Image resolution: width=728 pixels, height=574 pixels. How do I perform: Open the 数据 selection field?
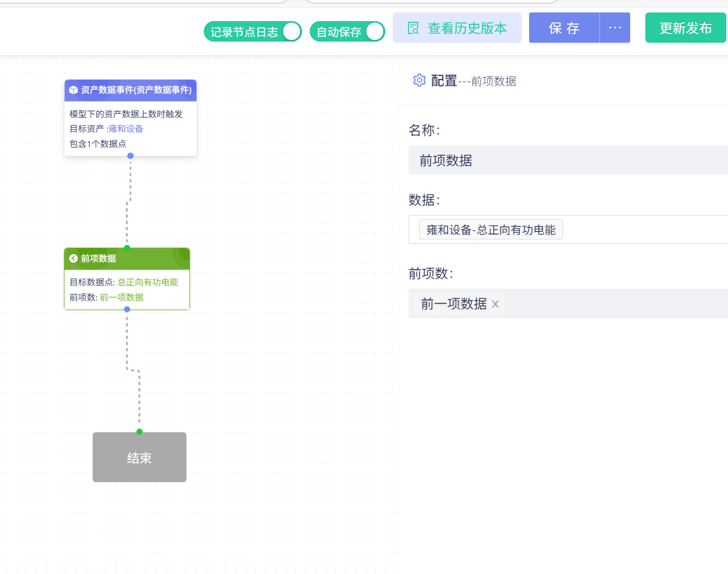[568, 230]
